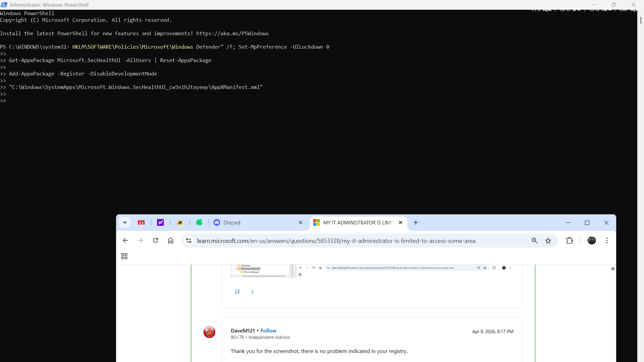Click the Apr 8, 2026, 8:17 PM timestamp
644x362 pixels.
click(x=493, y=331)
